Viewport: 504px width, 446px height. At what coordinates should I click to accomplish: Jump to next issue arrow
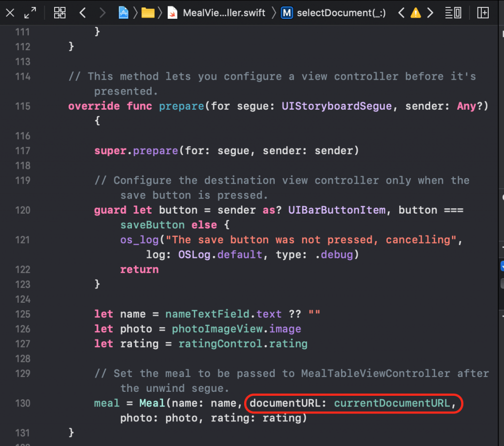point(430,13)
